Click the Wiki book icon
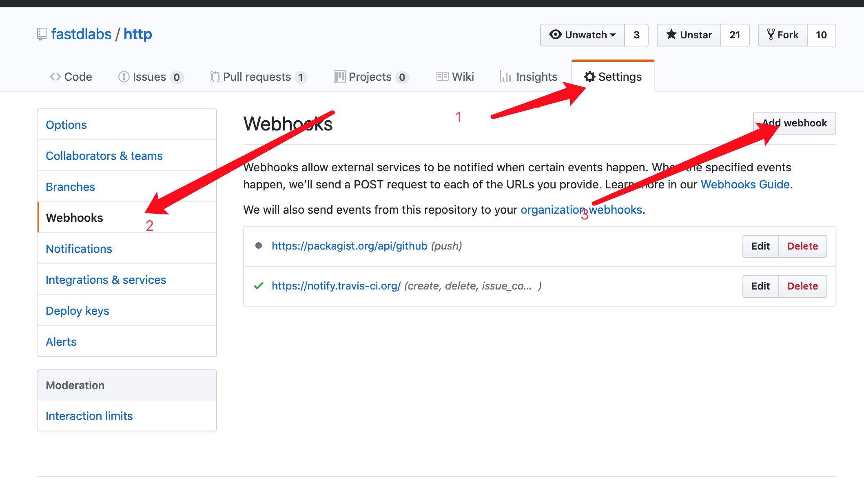 [x=442, y=77]
